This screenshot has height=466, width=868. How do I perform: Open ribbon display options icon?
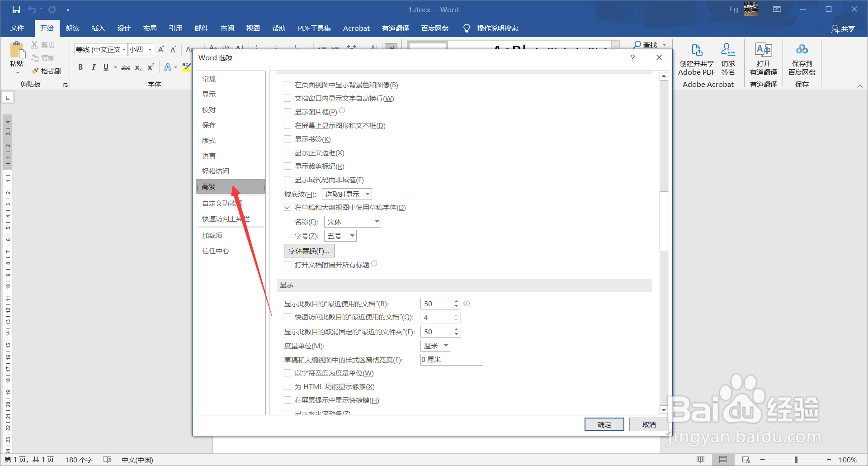[777, 9]
